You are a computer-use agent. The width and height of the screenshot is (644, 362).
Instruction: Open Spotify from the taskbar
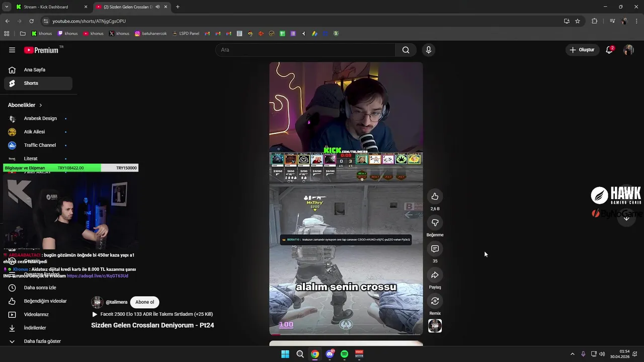(344, 354)
